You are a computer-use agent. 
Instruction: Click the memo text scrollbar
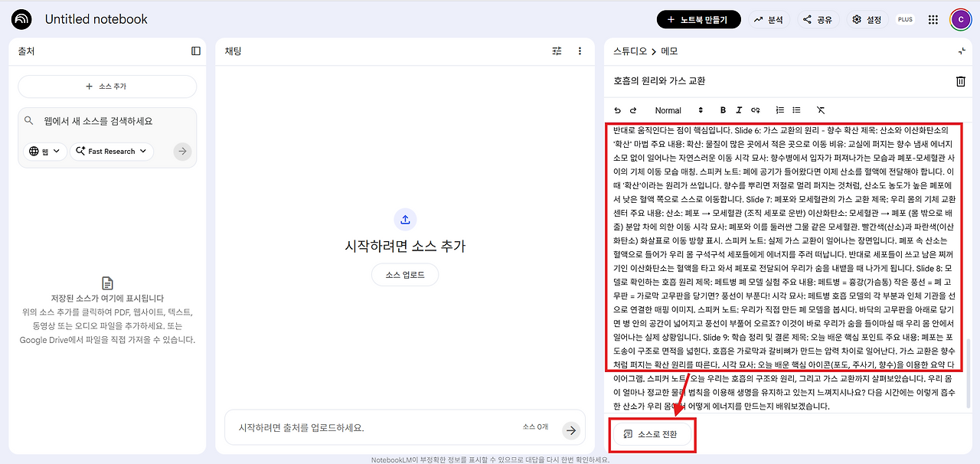tap(969, 374)
